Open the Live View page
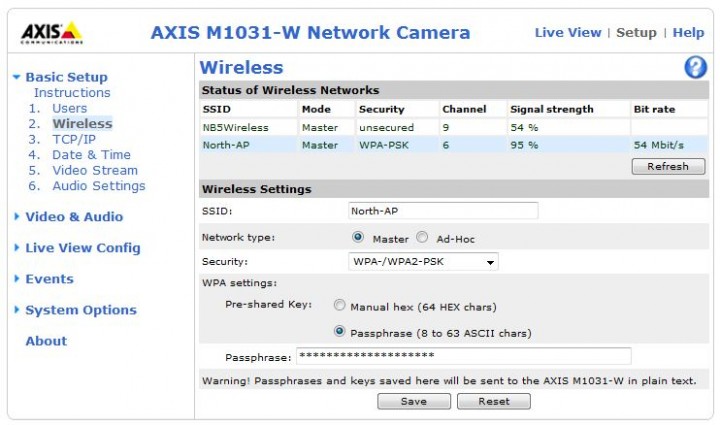The width and height of the screenshot is (720, 425). pyautogui.click(x=567, y=32)
